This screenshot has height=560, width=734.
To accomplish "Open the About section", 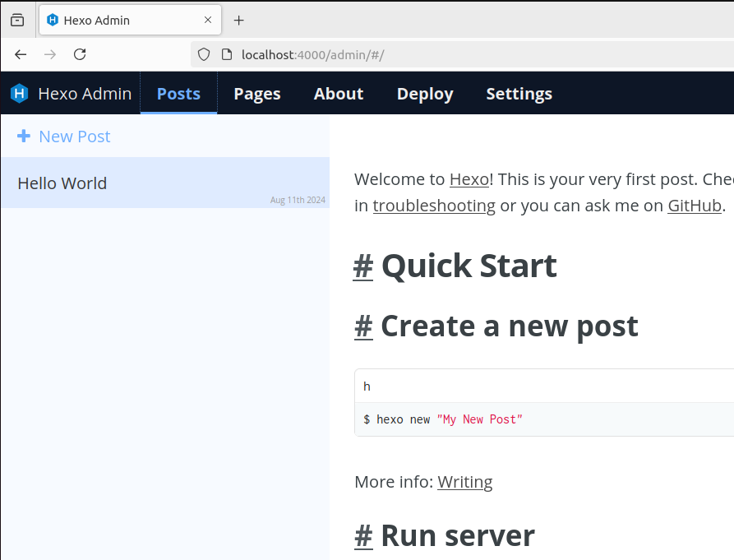I will pyautogui.click(x=338, y=94).
